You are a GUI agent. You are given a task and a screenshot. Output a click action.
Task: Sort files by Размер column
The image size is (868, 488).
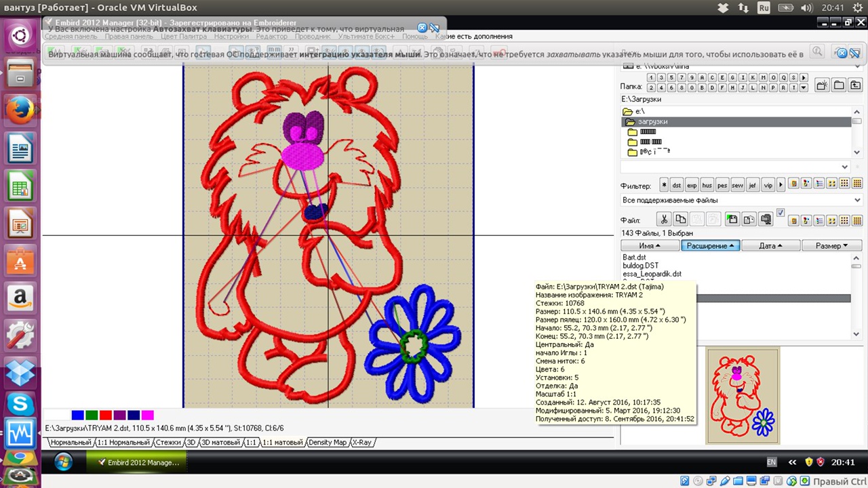(x=831, y=245)
